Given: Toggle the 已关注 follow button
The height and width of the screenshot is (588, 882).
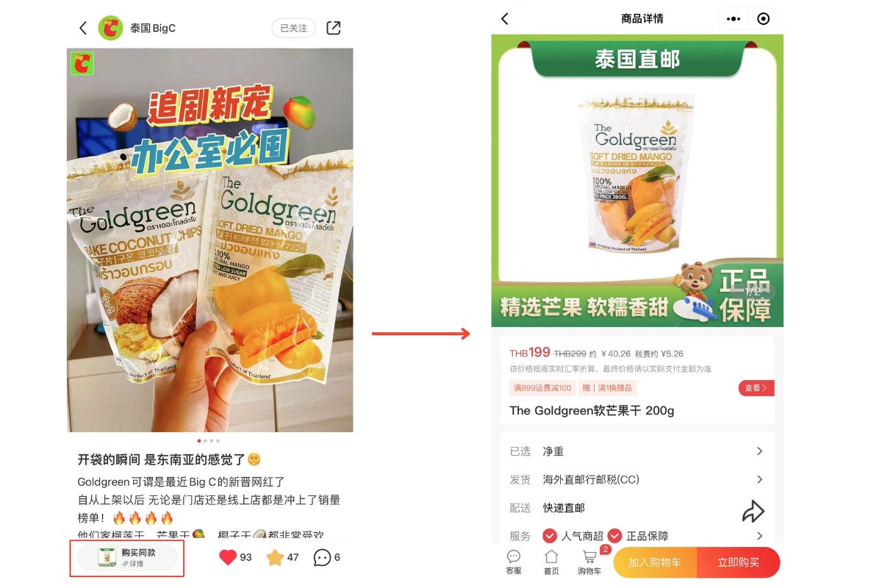Looking at the screenshot, I should tap(294, 28).
